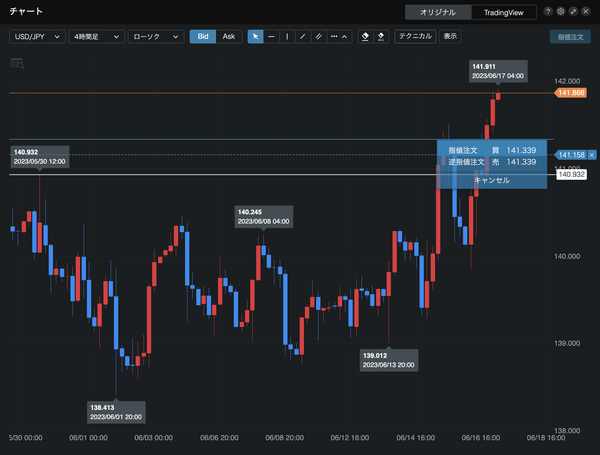The width and height of the screenshot is (600, 455).
Task: Click the first eraser icon
Action: pyautogui.click(x=366, y=36)
